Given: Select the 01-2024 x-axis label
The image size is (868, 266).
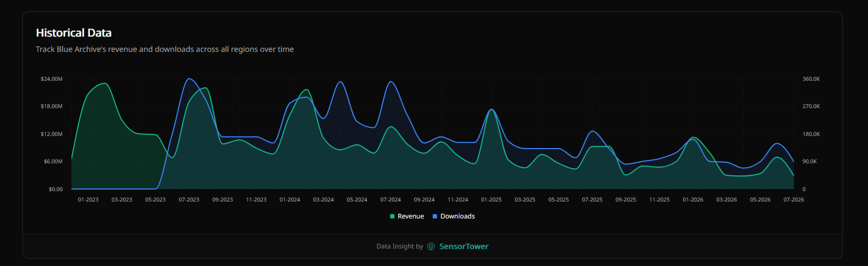Looking at the screenshot, I should (x=290, y=200).
